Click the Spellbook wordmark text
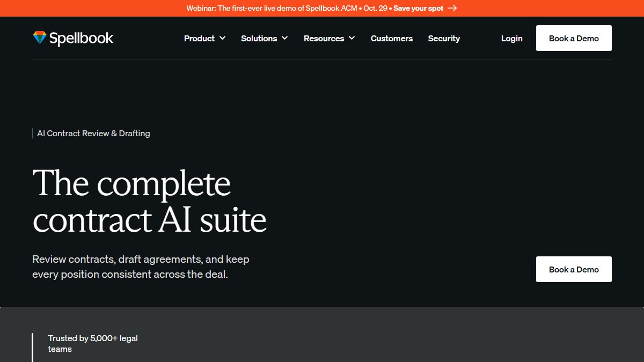 (x=82, y=38)
